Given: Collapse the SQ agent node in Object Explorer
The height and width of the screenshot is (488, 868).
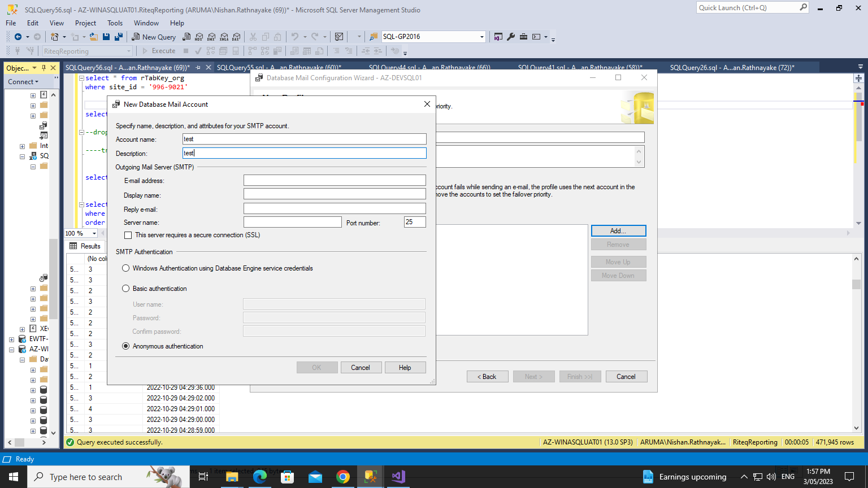Looking at the screenshot, I should point(22,156).
